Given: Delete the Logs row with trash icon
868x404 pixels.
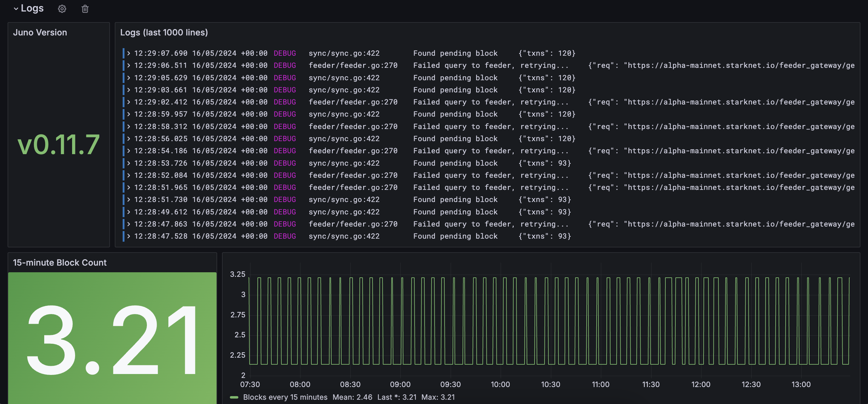Looking at the screenshot, I should coord(85,9).
